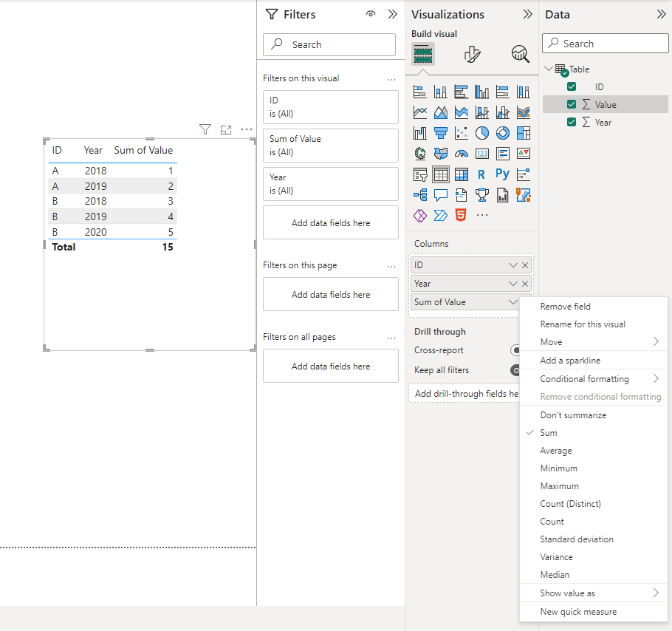Select the multi-row card visual
The image size is (672, 631).
pos(503,154)
